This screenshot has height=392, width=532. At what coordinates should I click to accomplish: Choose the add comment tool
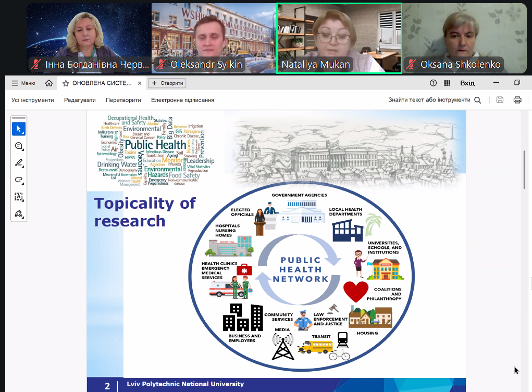pos(19,146)
